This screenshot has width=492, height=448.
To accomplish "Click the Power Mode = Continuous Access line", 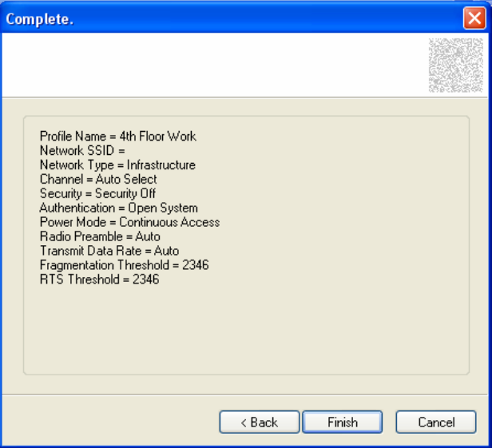I will click(x=129, y=222).
